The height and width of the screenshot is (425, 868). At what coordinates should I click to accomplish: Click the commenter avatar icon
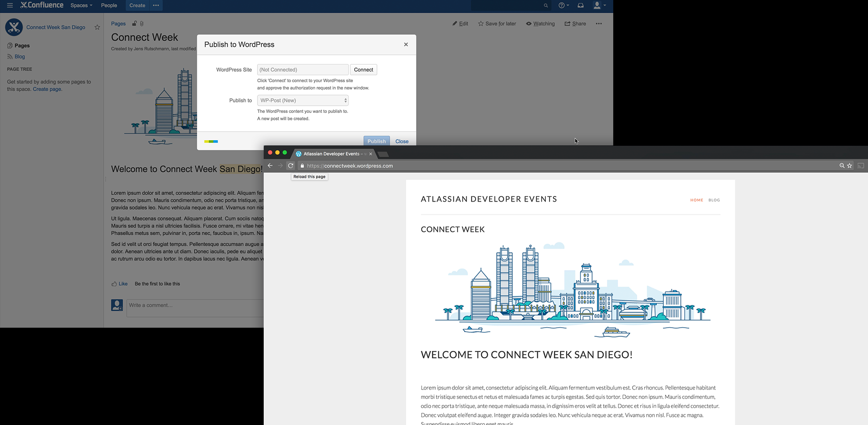point(117,305)
